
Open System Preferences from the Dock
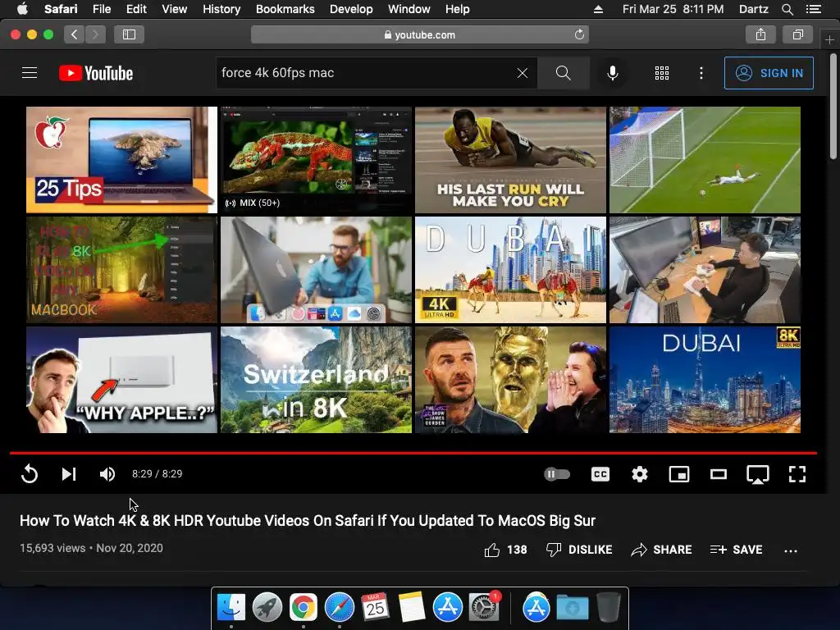[484, 608]
